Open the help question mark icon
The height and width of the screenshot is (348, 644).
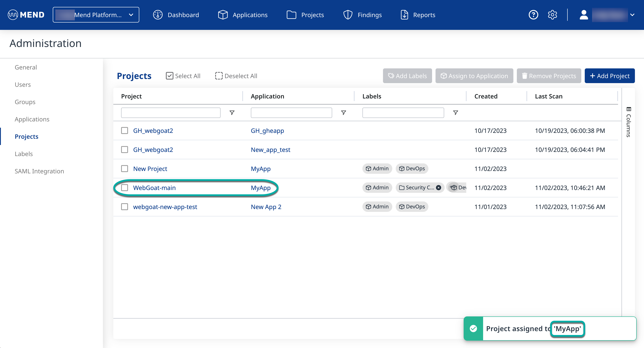pos(533,15)
